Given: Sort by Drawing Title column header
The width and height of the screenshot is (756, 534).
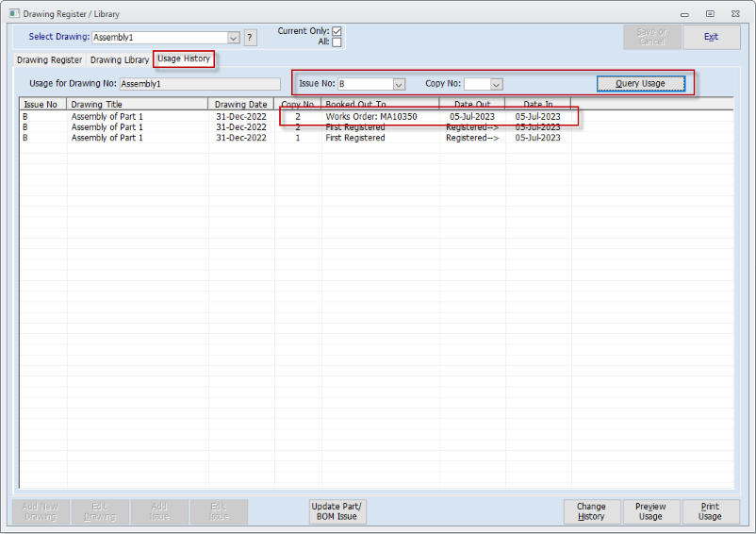Looking at the screenshot, I should 138,104.
